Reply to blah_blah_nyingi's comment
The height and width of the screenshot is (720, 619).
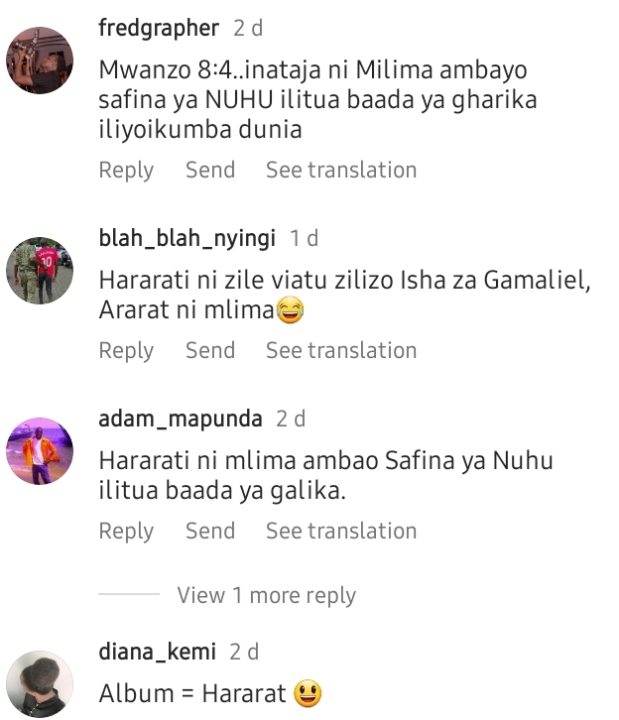point(126,351)
